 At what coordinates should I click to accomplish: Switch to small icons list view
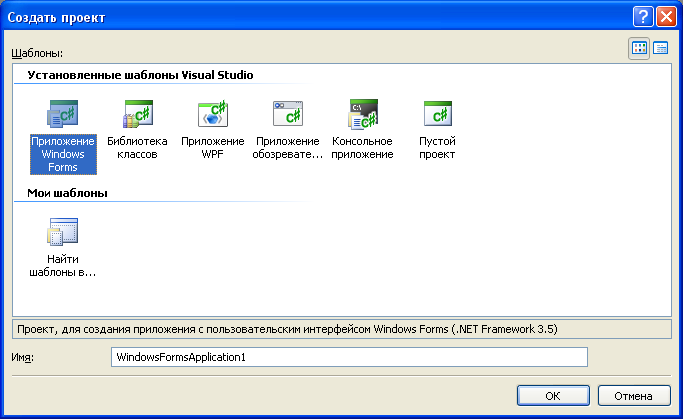[661, 48]
